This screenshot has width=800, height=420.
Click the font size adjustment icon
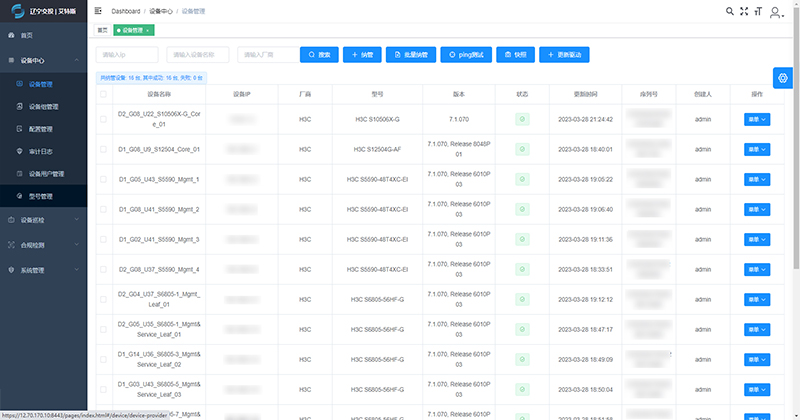pos(757,11)
